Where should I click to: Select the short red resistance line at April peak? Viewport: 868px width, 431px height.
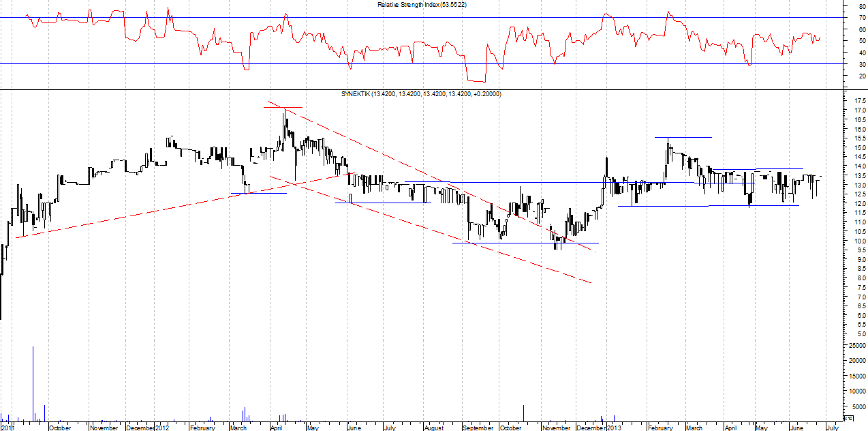[283, 107]
